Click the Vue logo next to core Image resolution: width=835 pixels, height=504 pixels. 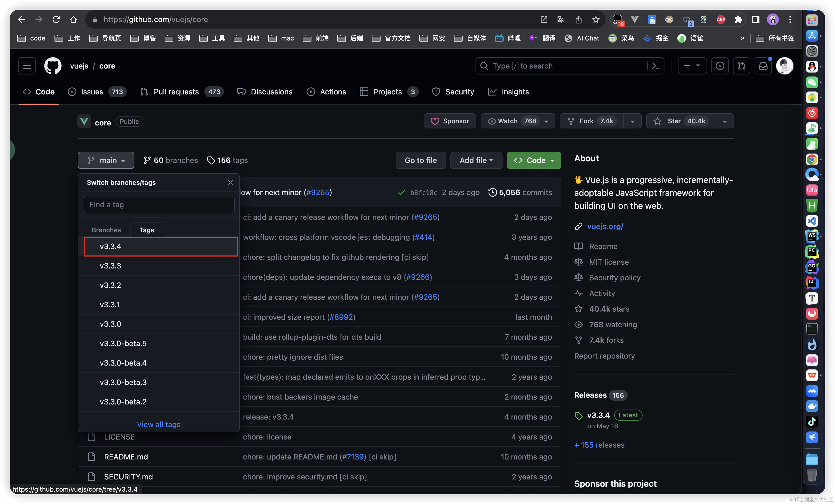coord(84,121)
